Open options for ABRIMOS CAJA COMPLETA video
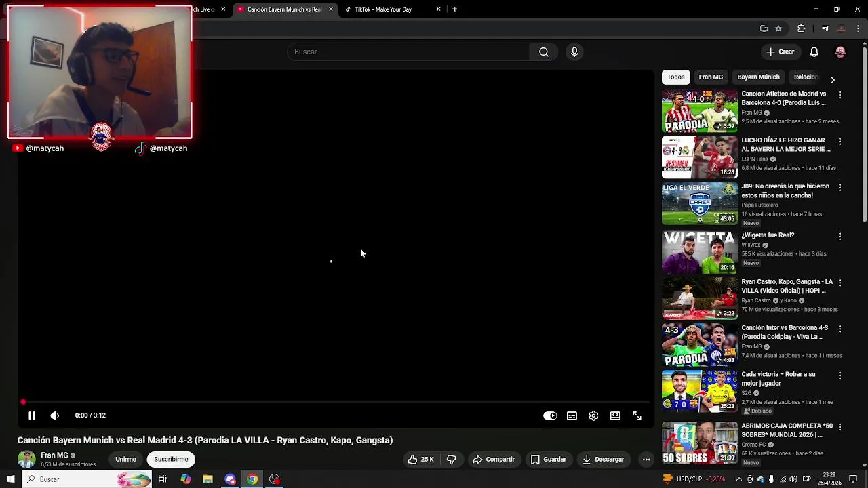 (840, 427)
